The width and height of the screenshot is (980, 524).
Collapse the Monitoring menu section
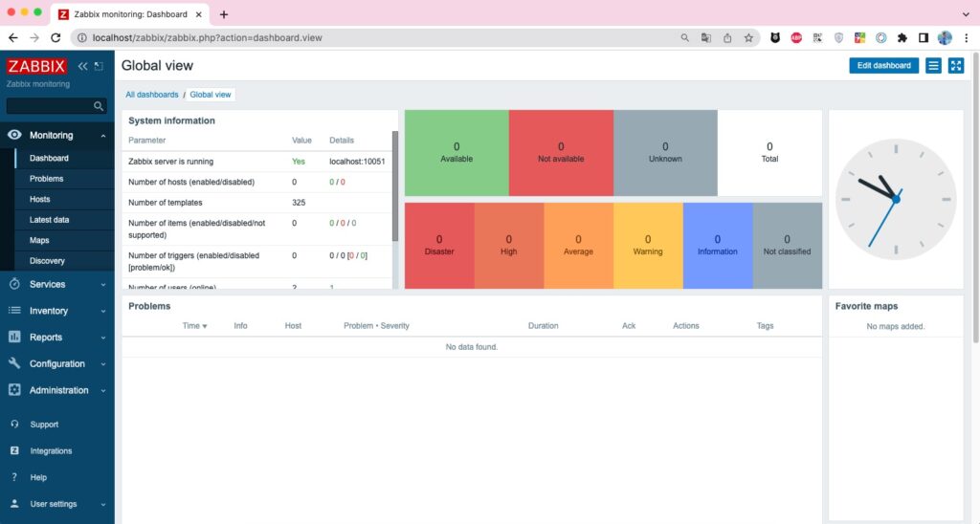coord(103,136)
